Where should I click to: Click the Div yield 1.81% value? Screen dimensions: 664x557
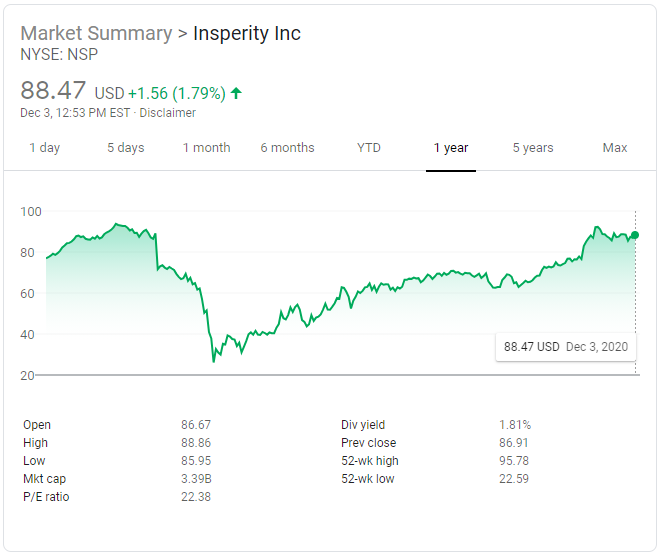515,425
